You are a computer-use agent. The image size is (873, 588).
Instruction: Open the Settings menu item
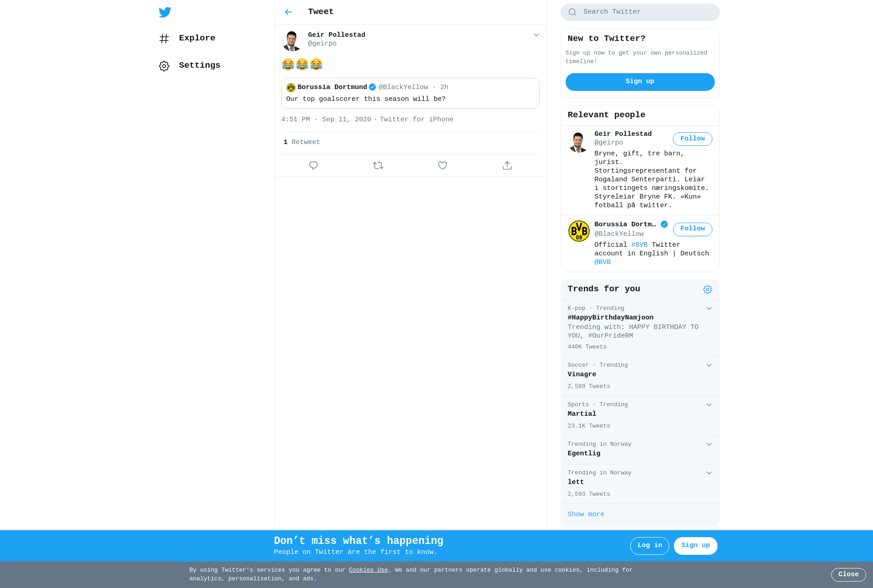pos(190,66)
